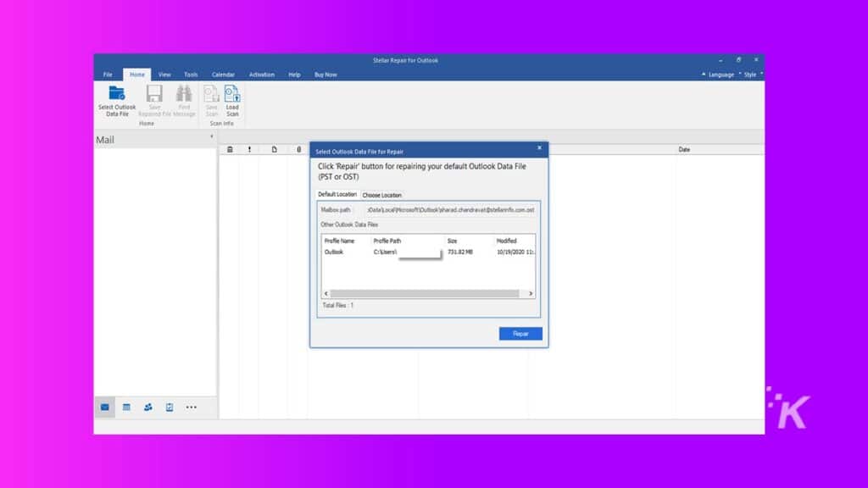Screen dimensions: 868x488
Task: Click Profile Name column header
Action: pos(339,241)
